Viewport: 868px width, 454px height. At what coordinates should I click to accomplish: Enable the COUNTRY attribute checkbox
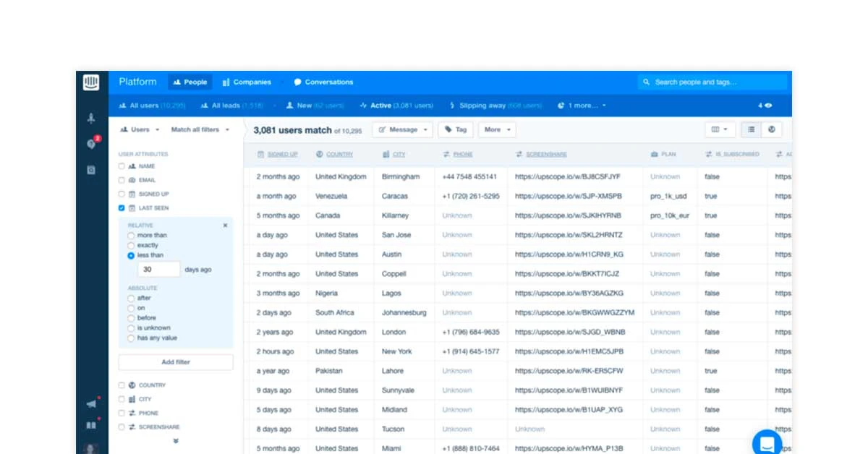pos(120,385)
